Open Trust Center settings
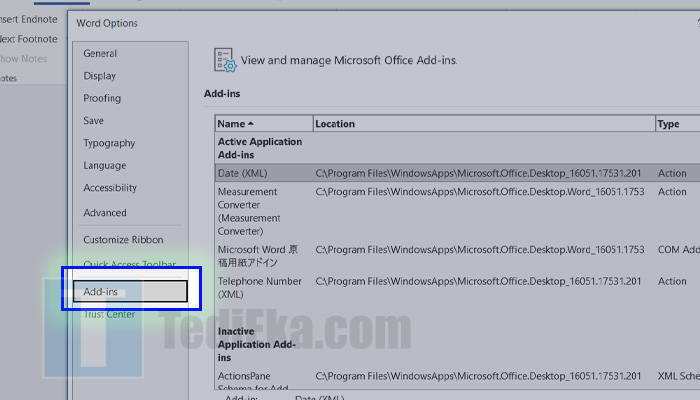The image size is (700, 400). (x=109, y=314)
